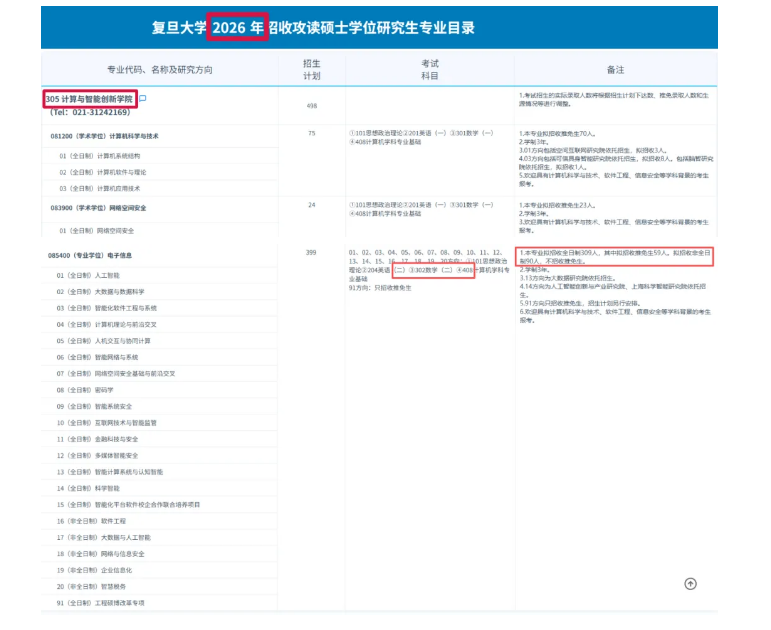Viewport: 771px width, 630px height.
Task: Select direction 06 智能网络与系统
Action: (97, 358)
